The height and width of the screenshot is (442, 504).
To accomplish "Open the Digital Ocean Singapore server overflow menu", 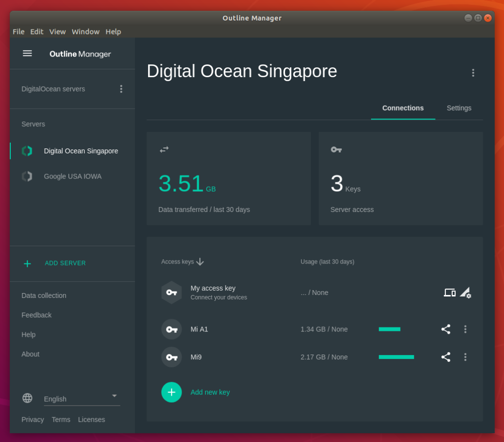I will pyautogui.click(x=473, y=72).
